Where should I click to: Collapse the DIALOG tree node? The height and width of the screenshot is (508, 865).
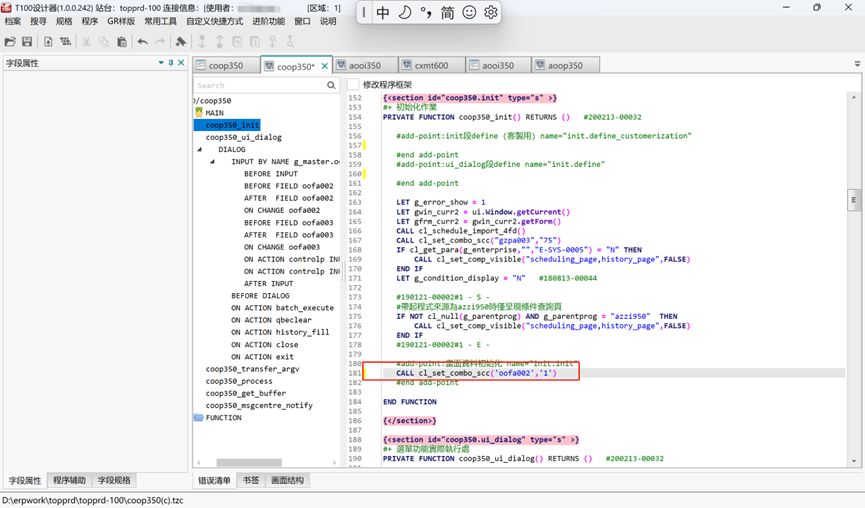(x=200, y=149)
